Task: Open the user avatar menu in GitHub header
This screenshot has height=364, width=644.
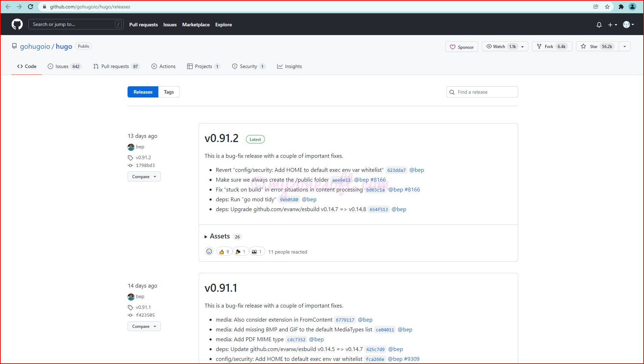Action: click(629, 25)
